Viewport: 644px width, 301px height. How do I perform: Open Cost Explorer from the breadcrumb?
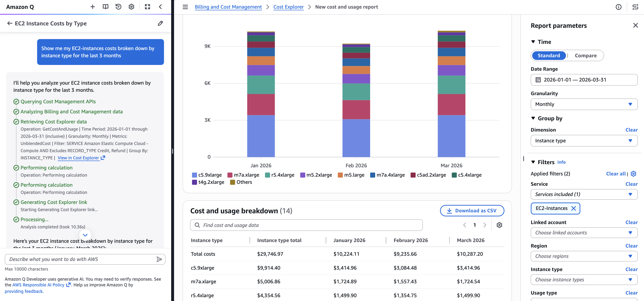click(x=288, y=7)
